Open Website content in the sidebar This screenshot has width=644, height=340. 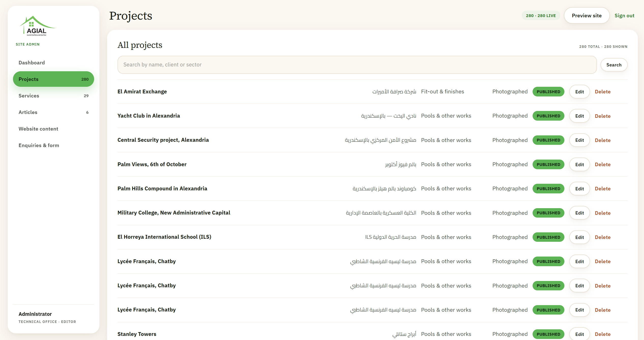click(53, 129)
